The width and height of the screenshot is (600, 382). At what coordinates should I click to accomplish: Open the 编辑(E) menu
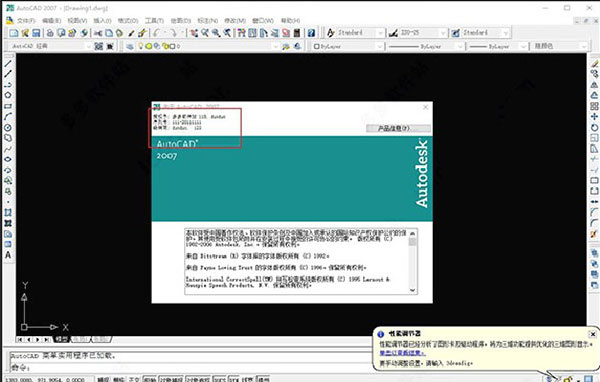[x=51, y=20]
